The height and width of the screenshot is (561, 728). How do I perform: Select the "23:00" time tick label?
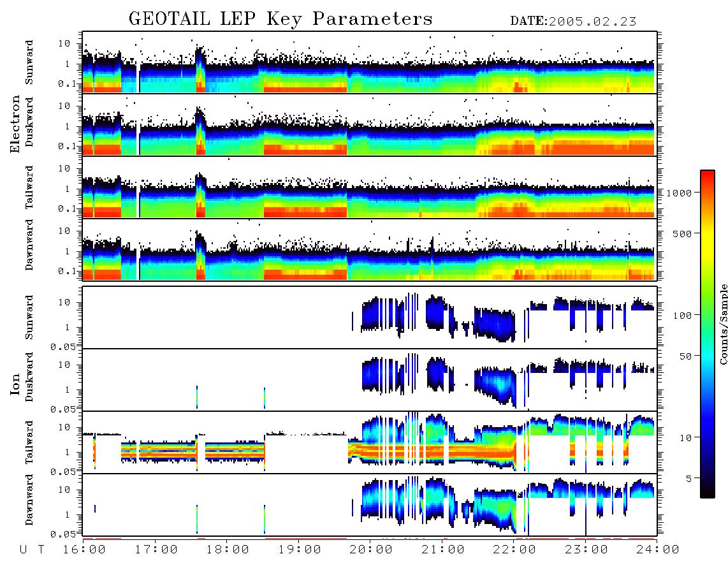coord(586,550)
